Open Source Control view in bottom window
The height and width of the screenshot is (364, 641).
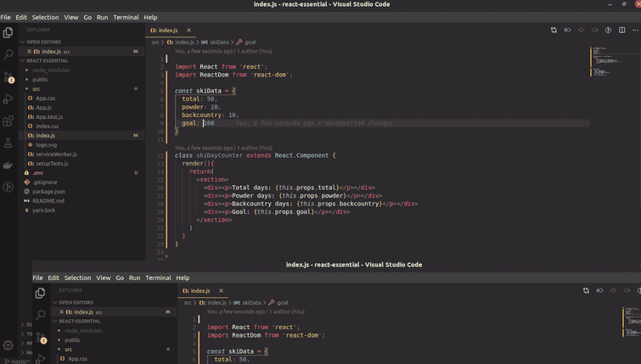[41, 338]
